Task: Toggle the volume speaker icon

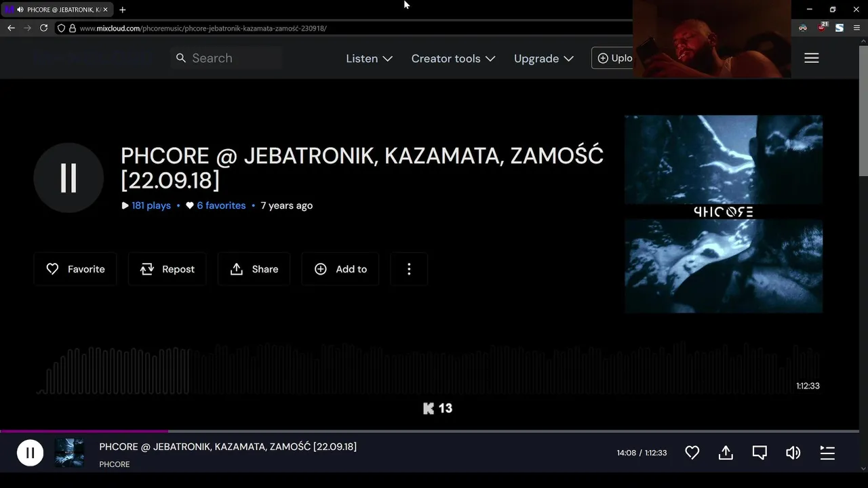Action: (793, 453)
